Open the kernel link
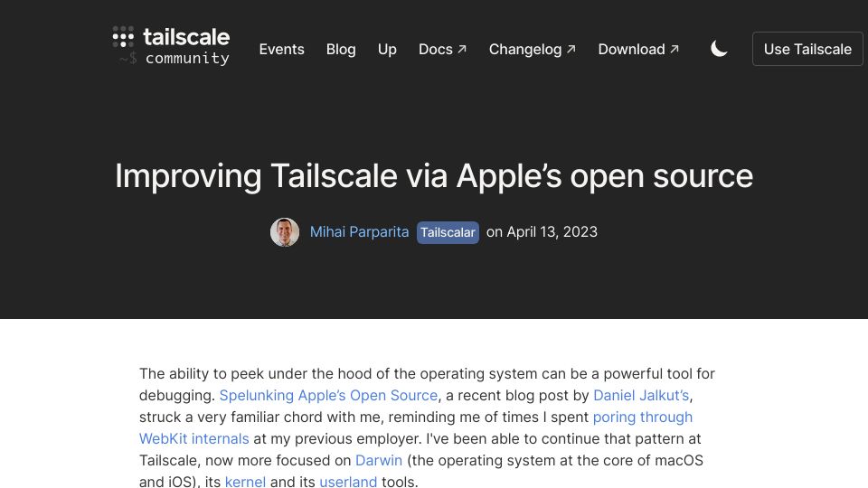This screenshot has width=868, height=488. point(245,481)
